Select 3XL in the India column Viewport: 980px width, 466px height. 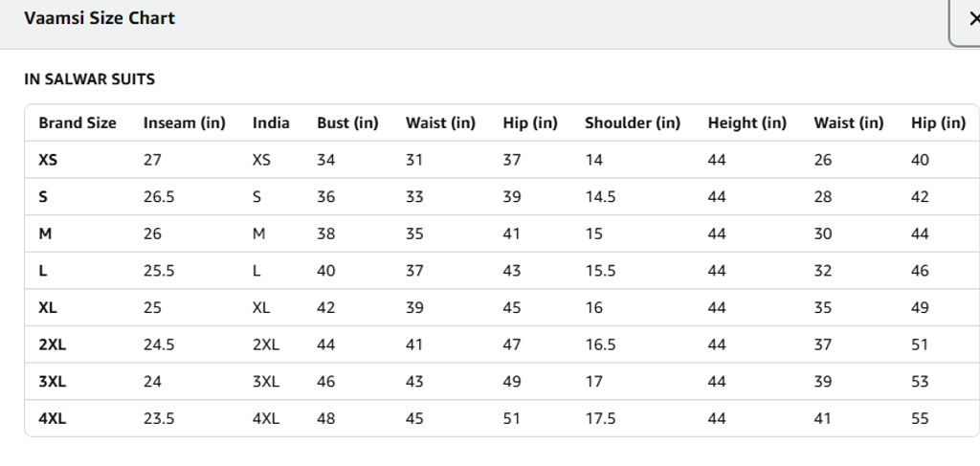266,381
